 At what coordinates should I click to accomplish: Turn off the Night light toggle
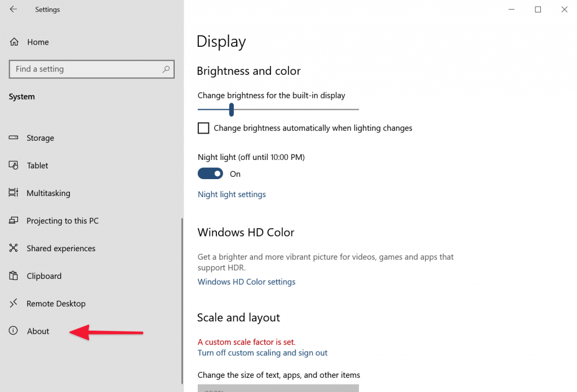coord(210,173)
